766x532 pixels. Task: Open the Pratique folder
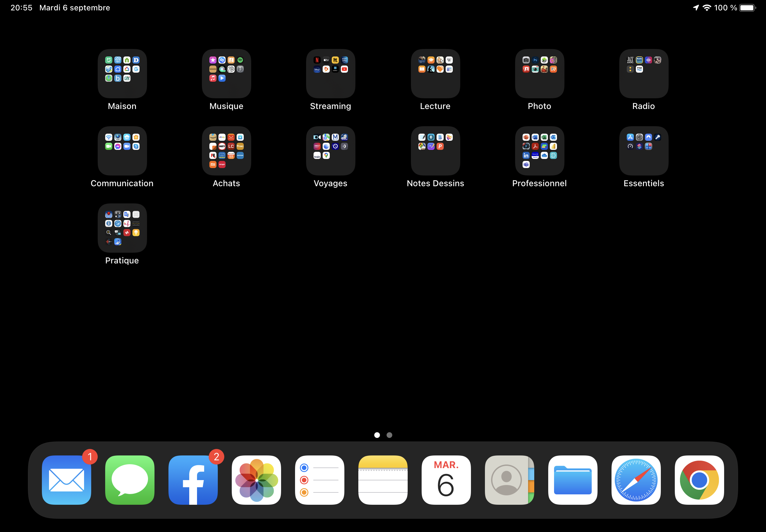click(x=122, y=228)
